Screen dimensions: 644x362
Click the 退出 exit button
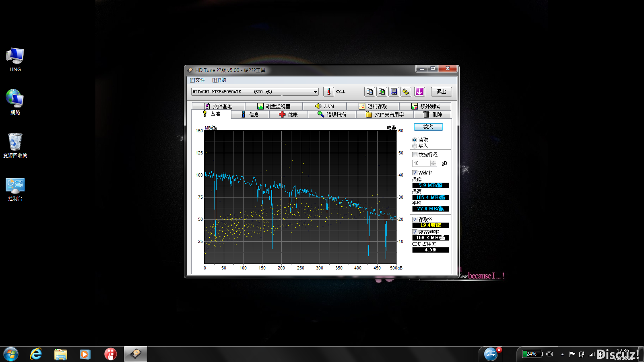pyautogui.click(x=441, y=92)
